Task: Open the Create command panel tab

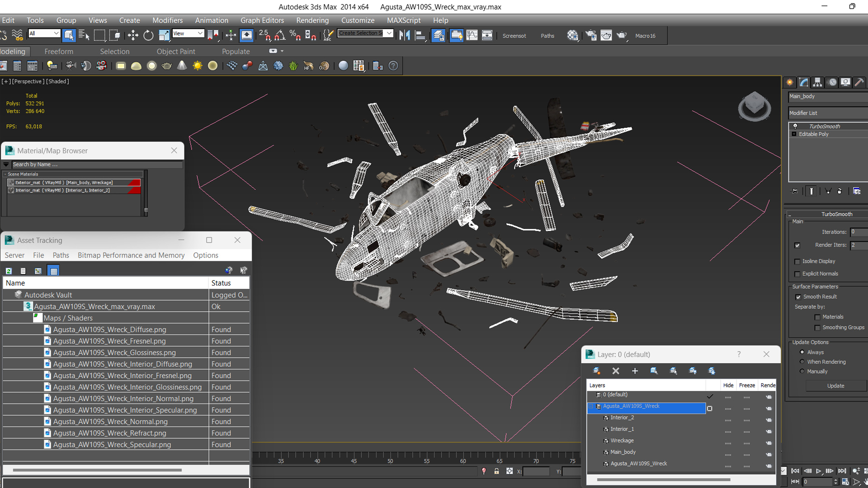Action: [790, 82]
